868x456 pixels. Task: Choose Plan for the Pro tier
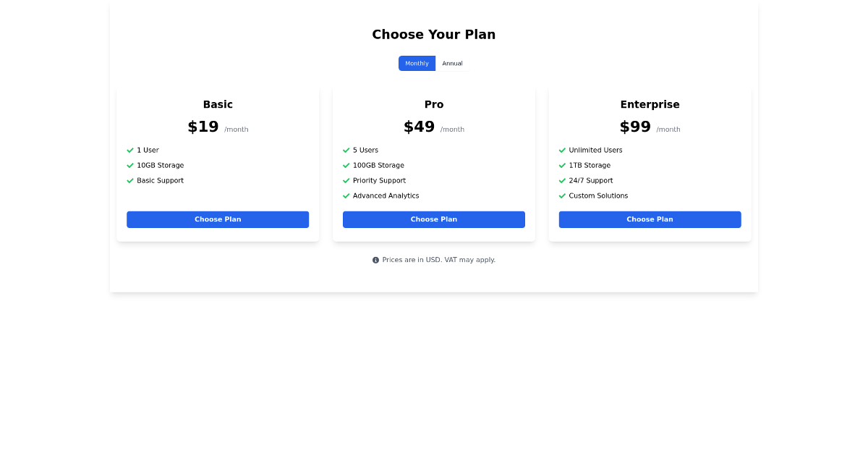pos(434,219)
